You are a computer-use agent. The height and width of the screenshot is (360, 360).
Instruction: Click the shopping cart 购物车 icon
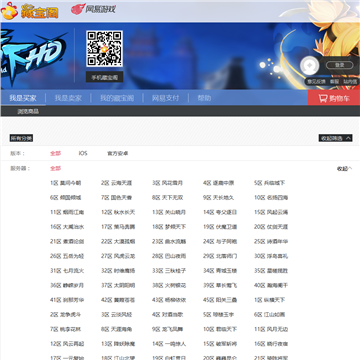pos(322,98)
